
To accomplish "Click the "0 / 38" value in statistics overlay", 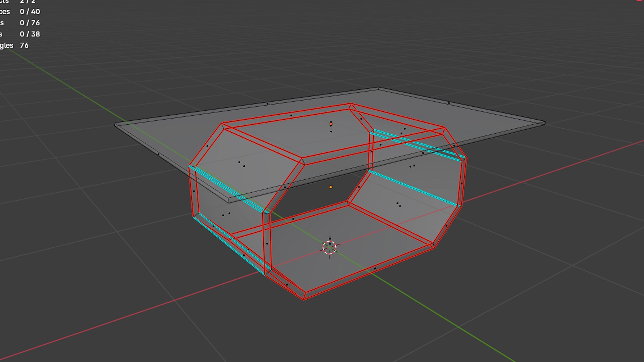I will 30,34.
